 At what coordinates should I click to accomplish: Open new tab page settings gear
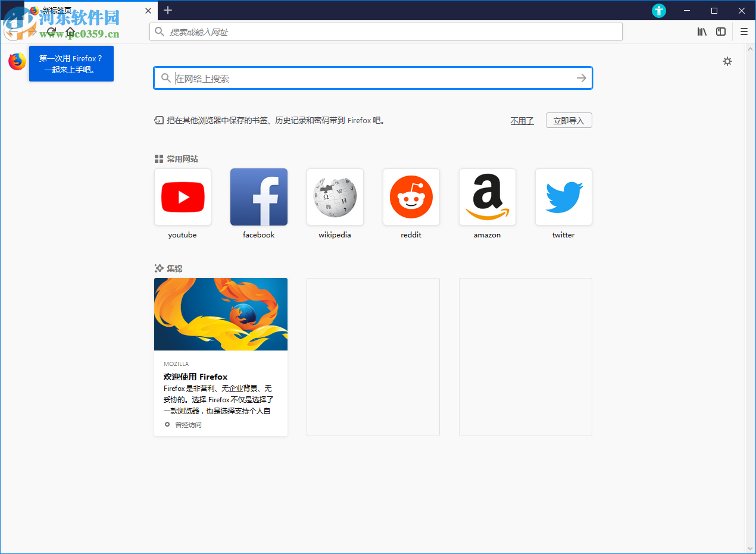(x=727, y=61)
